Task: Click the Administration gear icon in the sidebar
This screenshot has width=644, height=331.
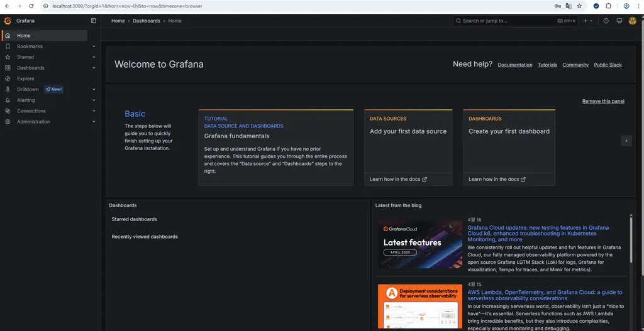Action: point(8,121)
